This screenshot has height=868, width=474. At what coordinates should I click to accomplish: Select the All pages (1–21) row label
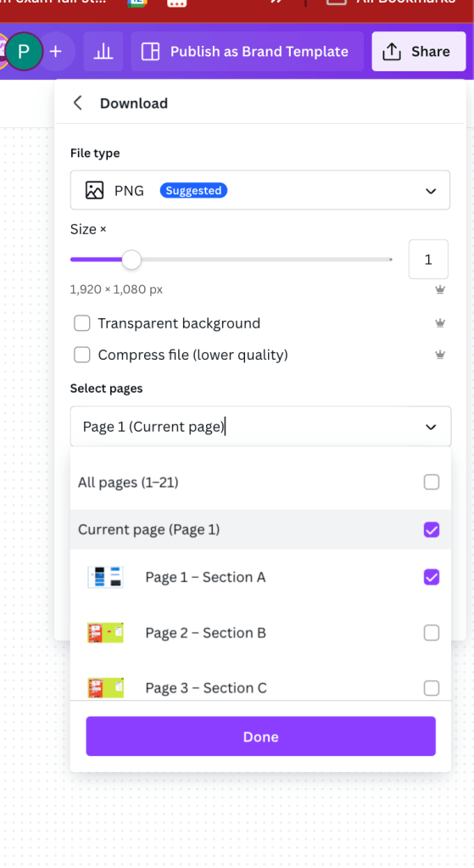[x=128, y=482]
